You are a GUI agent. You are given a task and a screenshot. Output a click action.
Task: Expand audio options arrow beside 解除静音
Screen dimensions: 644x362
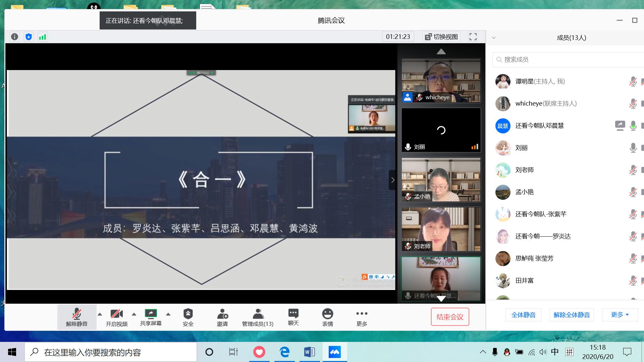coord(100,314)
